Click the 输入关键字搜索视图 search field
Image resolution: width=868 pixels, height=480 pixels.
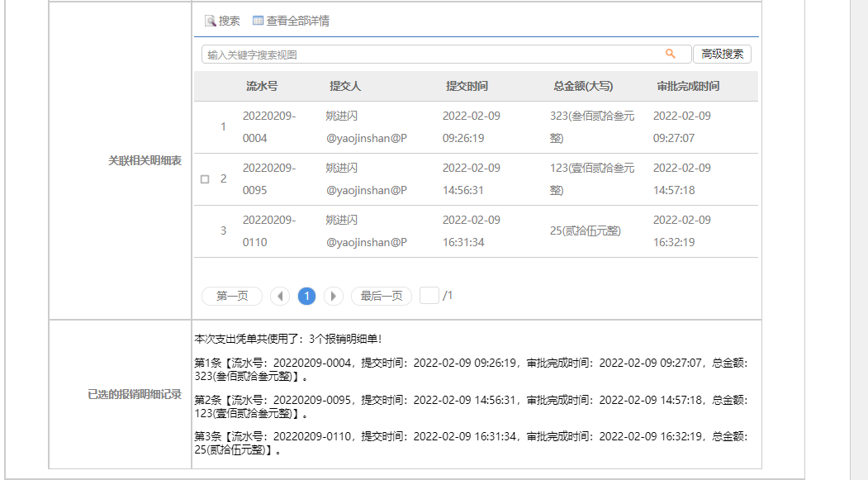tap(429, 55)
